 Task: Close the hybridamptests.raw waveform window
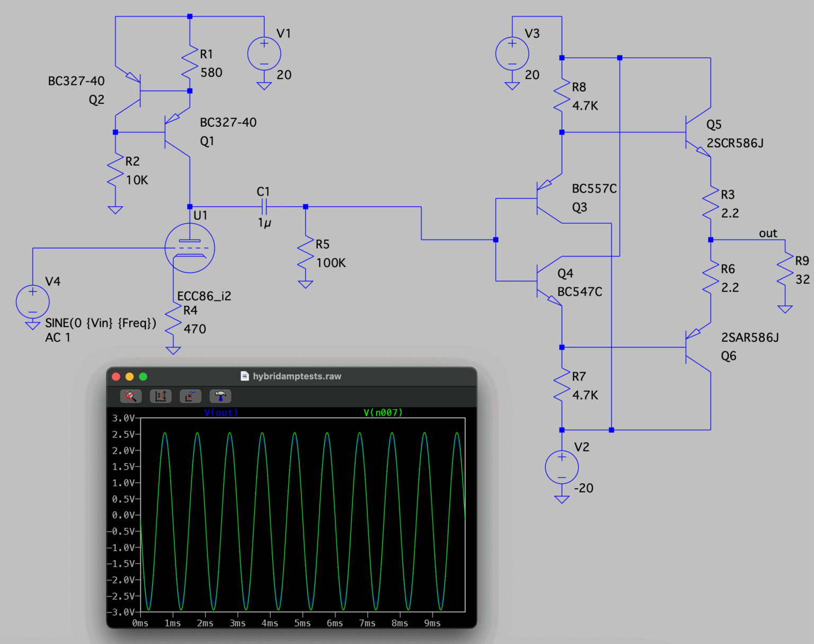coord(116,376)
